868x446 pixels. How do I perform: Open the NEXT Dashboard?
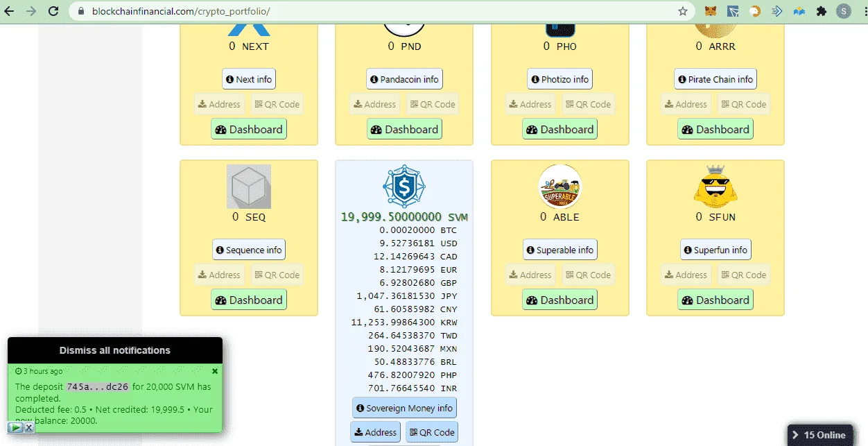coord(249,129)
